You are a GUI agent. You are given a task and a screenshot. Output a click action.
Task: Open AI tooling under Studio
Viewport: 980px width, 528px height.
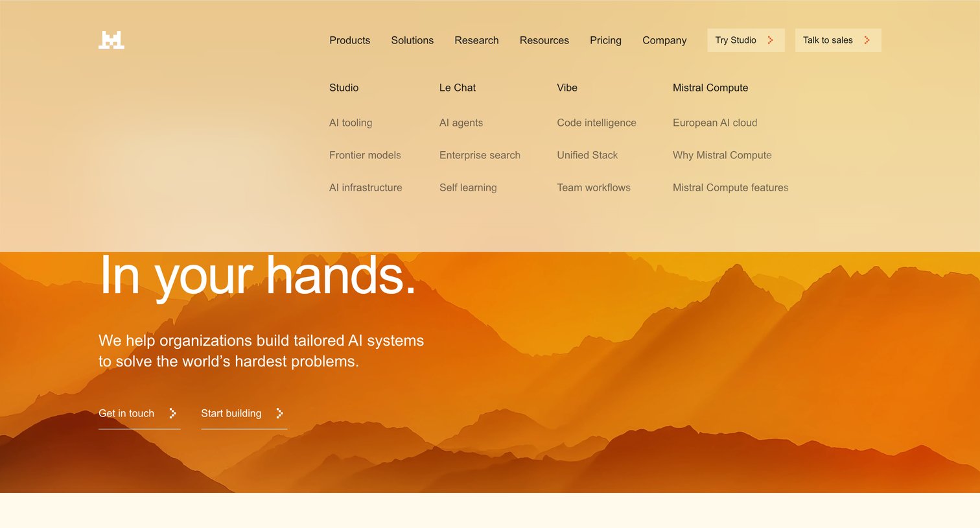point(351,123)
